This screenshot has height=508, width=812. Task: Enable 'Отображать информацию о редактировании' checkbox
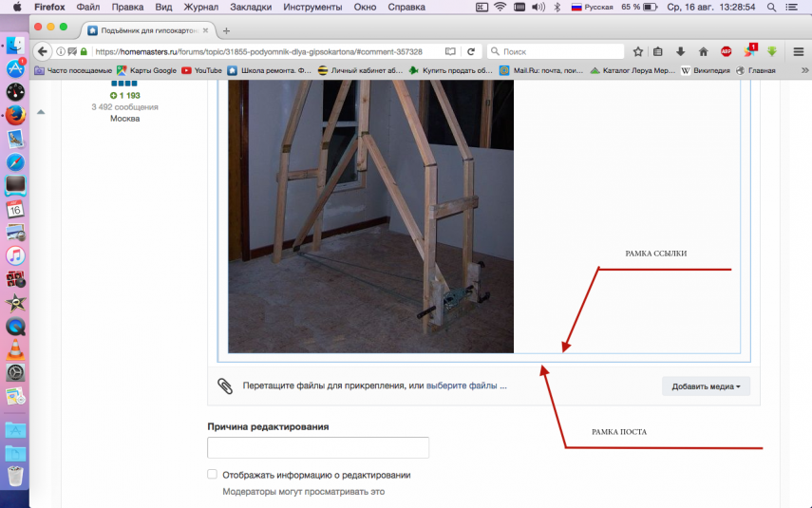click(x=213, y=474)
